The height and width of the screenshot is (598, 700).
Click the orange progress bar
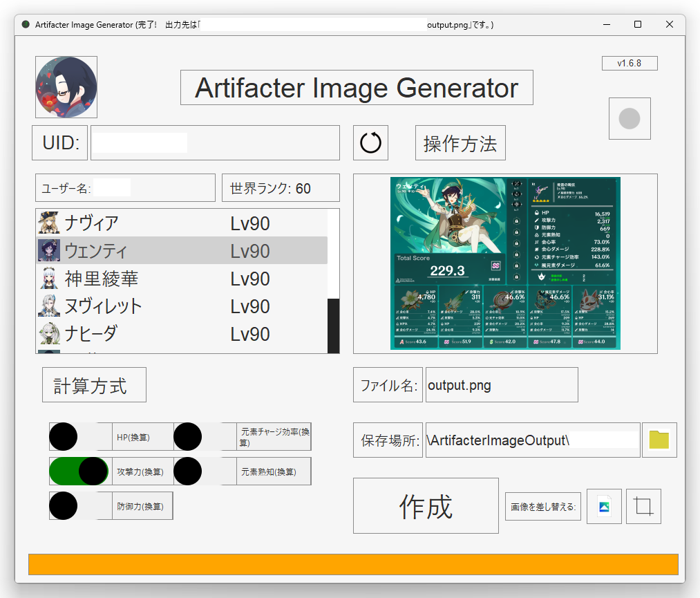(354, 565)
